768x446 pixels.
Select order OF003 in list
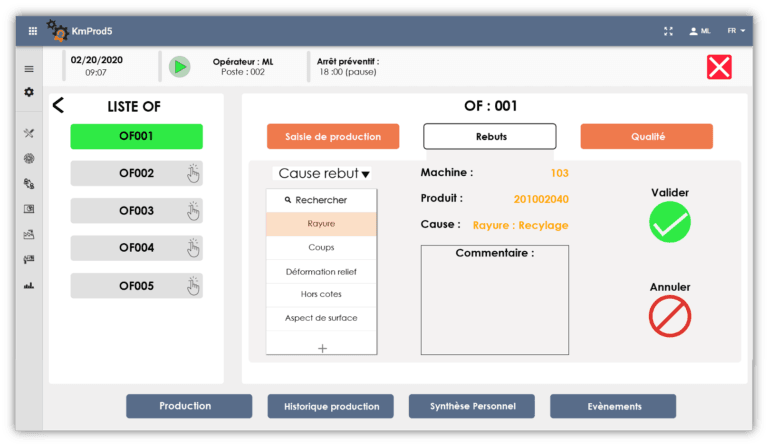tap(137, 211)
